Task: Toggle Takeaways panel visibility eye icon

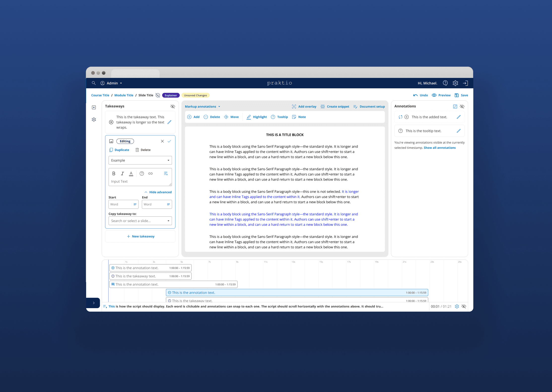Action: click(x=173, y=106)
